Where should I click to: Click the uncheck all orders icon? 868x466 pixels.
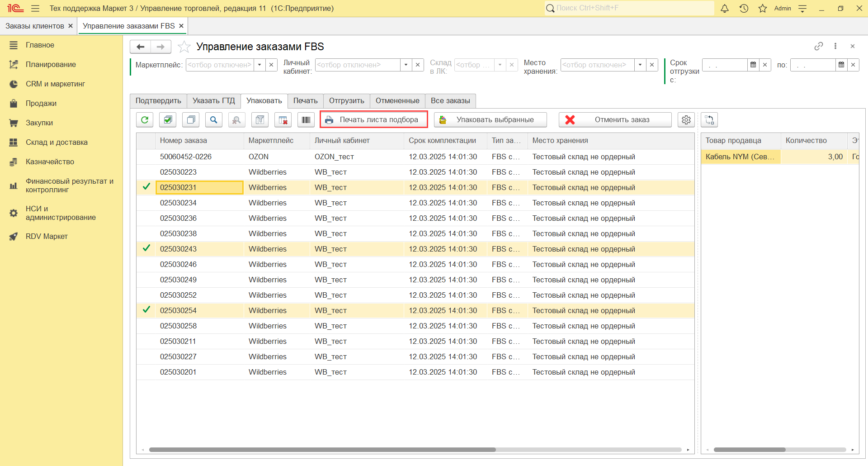click(x=191, y=120)
